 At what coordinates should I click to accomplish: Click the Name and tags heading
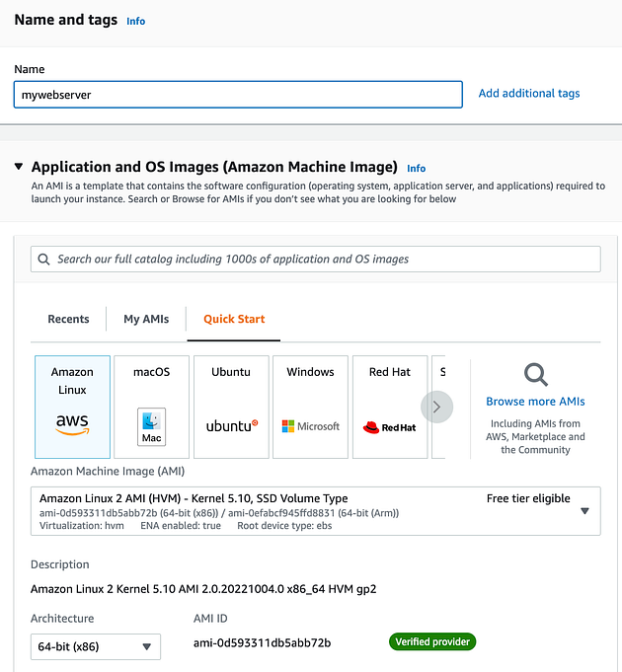(66, 20)
